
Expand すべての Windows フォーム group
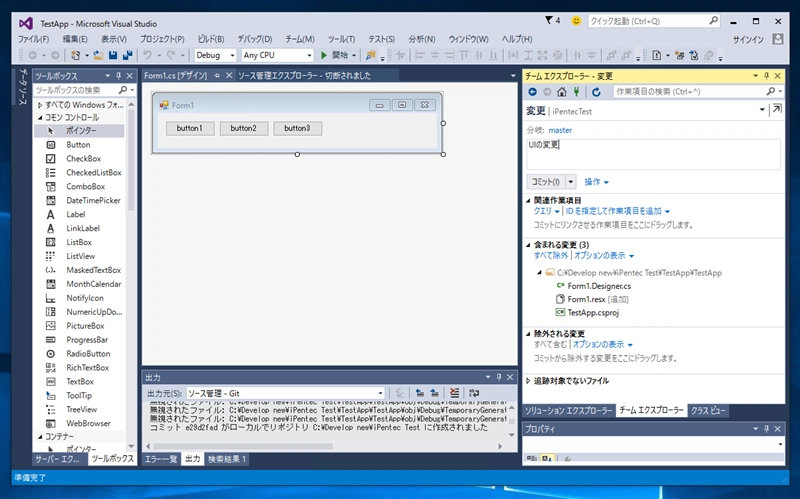pyautogui.click(x=40, y=105)
